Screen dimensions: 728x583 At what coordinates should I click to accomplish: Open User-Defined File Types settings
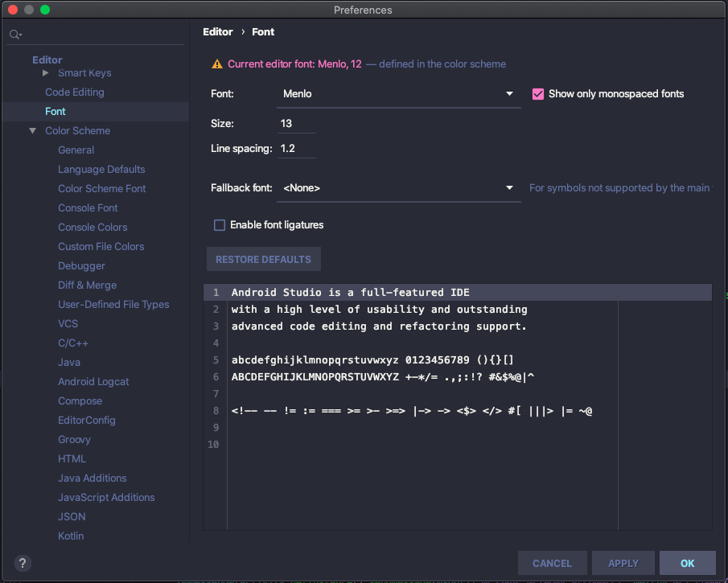tap(113, 305)
